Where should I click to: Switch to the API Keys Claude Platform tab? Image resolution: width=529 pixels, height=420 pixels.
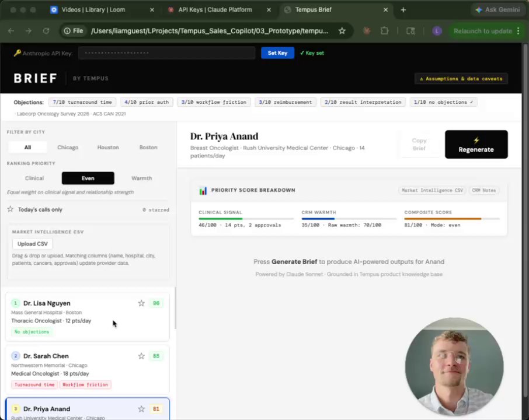pyautogui.click(x=215, y=10)
